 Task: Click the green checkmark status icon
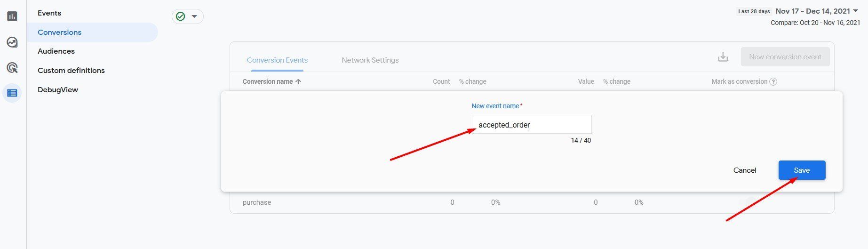point(180,16)
